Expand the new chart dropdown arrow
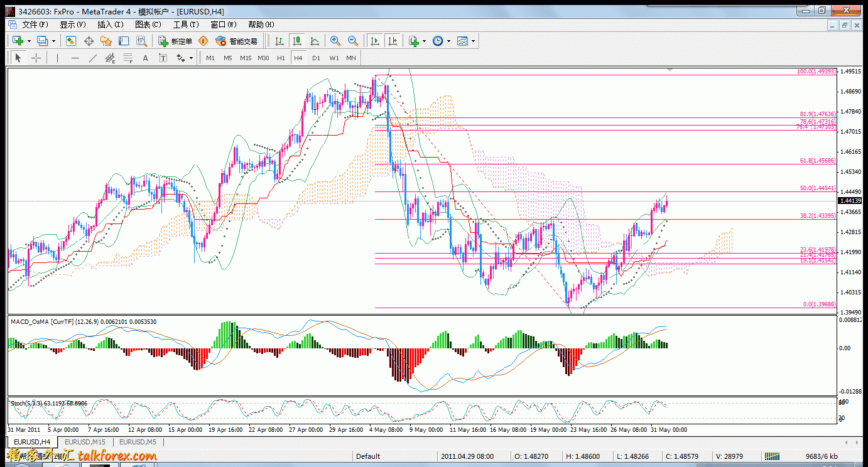Image resolution: width=868 pixels, height=467 pixels. 30,41
